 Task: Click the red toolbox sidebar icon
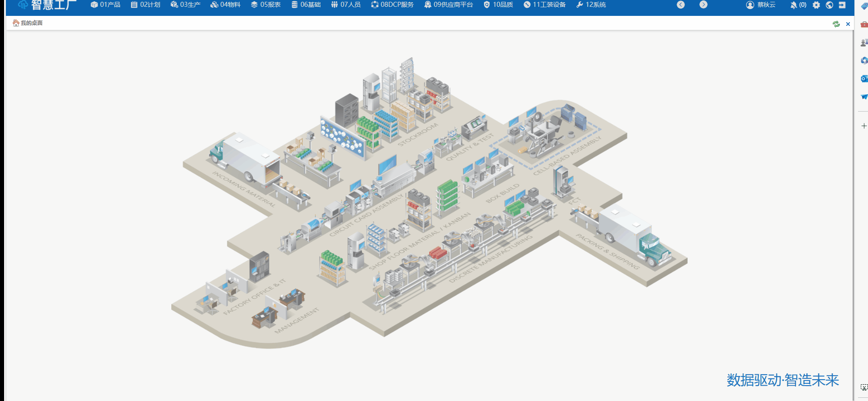click(864, 24)
